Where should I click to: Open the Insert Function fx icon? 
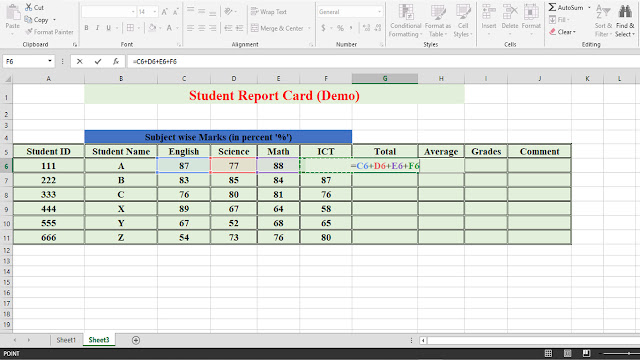click(x=116, y=62)
